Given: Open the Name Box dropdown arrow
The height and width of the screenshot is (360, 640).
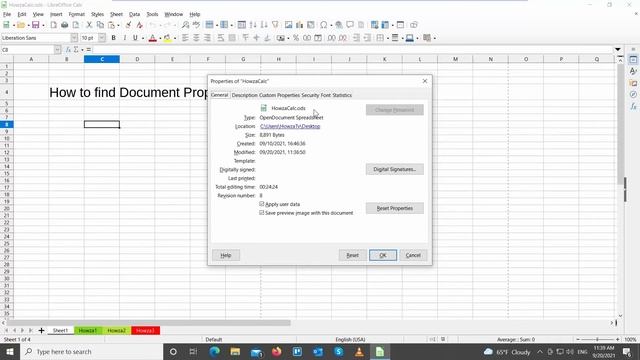Looking at the screenshot, I should pos(57,49).
